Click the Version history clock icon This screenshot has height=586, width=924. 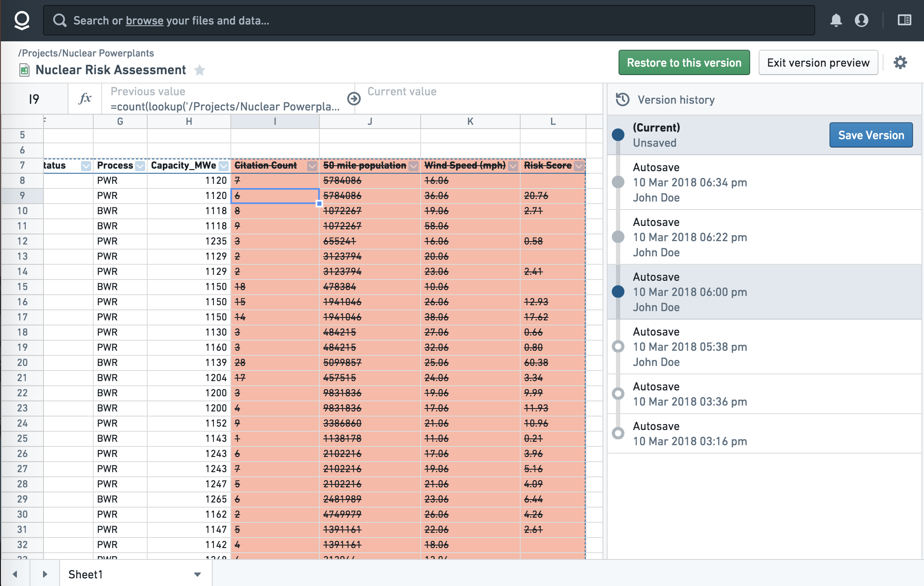(x=622, y=100)
